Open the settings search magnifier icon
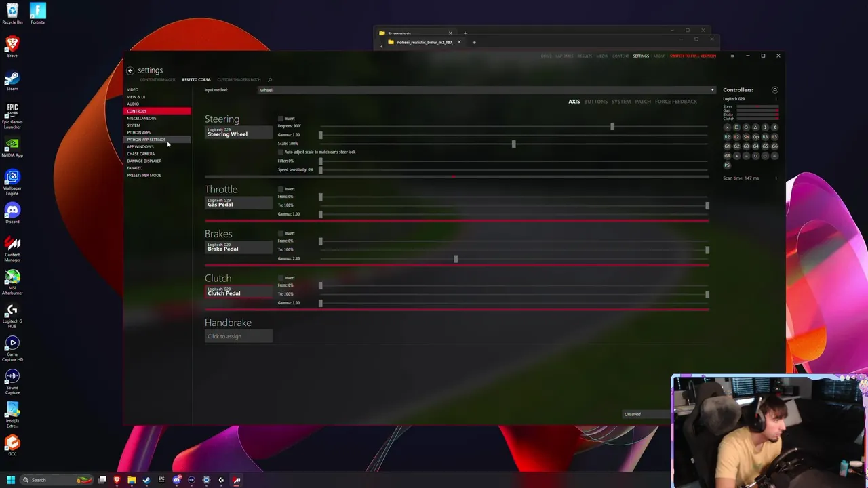868x488 pixels. [270, 80]
